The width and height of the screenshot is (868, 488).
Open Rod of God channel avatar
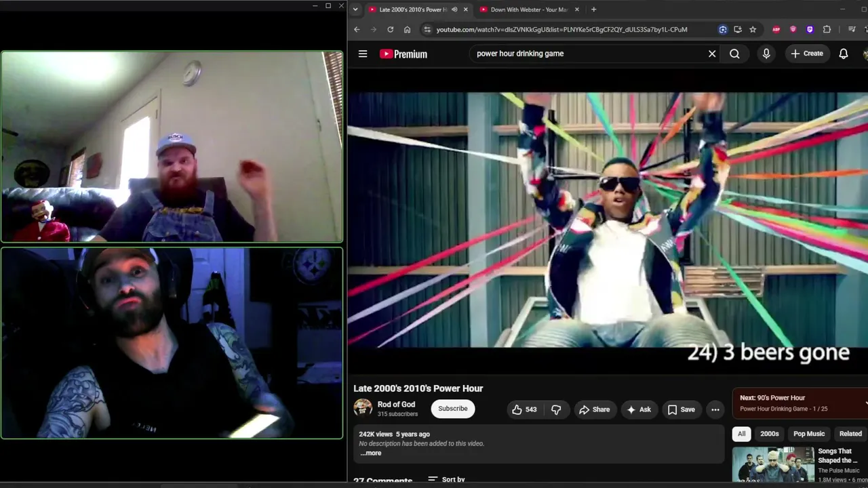coord(363,407)
